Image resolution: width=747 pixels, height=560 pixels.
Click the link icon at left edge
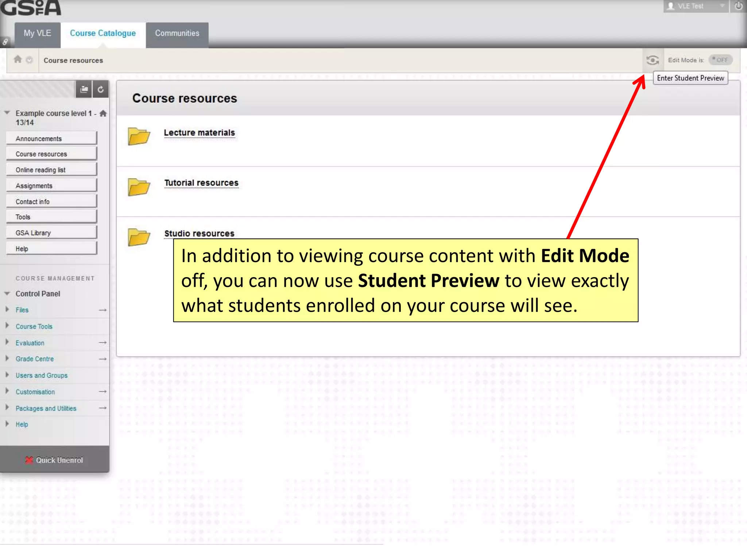[x=5, y=42]
